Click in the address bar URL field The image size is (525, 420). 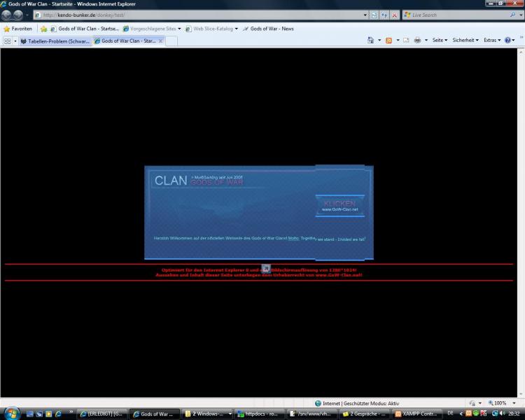196,15
